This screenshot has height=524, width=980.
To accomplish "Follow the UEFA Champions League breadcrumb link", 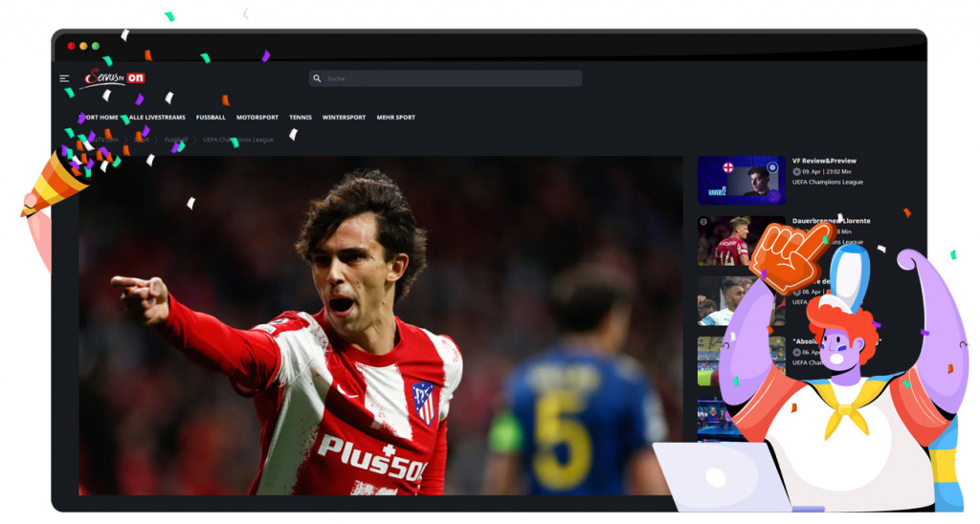I will pyautogui.click(x=238, y=140).
